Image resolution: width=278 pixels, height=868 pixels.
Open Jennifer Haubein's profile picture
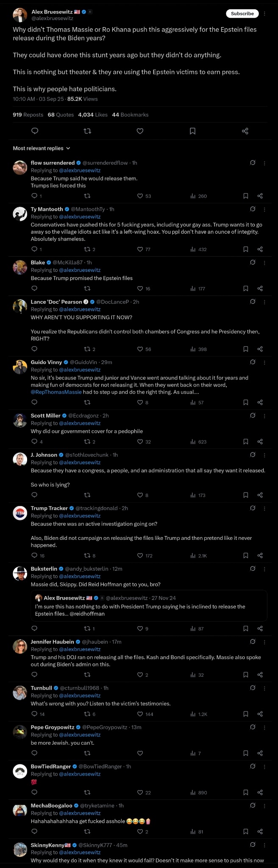click(20, 647)
